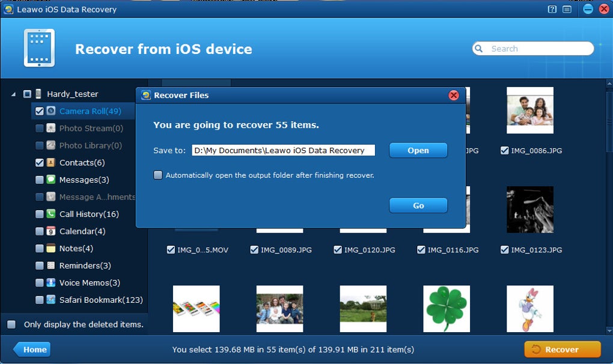Uncheck the IMG_0...5.MOV checkbox
Screen dimensions: 613x364
pyautogui.click(x=171, y=249)
